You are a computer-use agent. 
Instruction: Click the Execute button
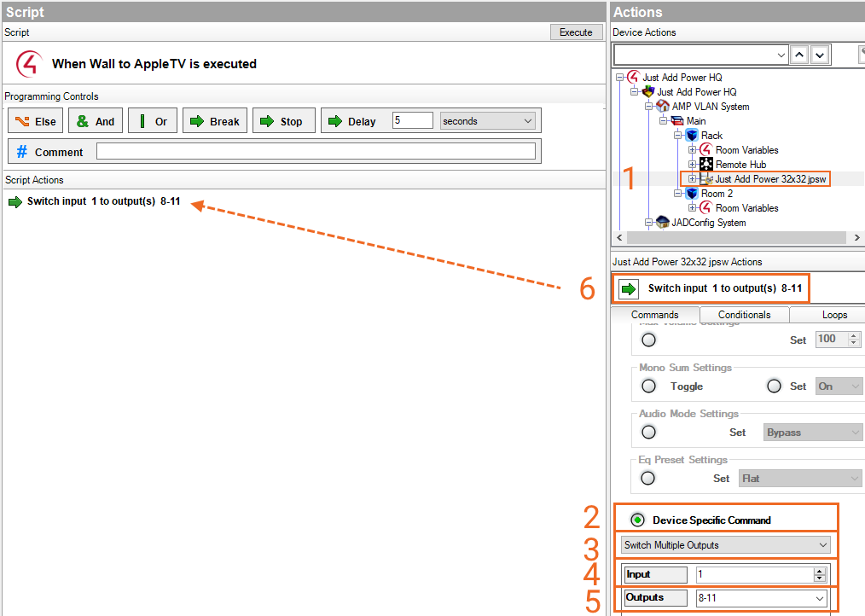pyautogui.click(x=576, y=32)
